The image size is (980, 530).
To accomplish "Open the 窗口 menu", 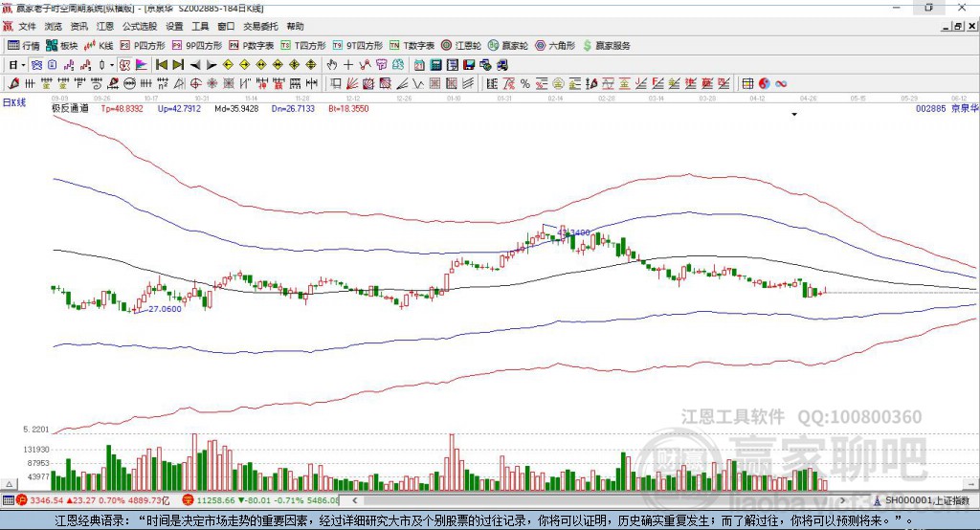I will [x=226, y=26].
